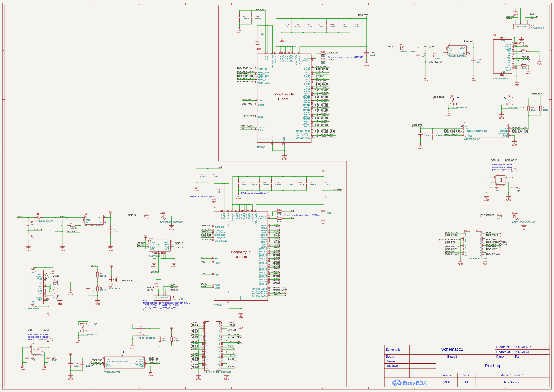Screen dimensions: 554x392
Task: Click the R26 27Ω resistor on DBG_D+
Action: pyautogui.click(x=323, y=54)
